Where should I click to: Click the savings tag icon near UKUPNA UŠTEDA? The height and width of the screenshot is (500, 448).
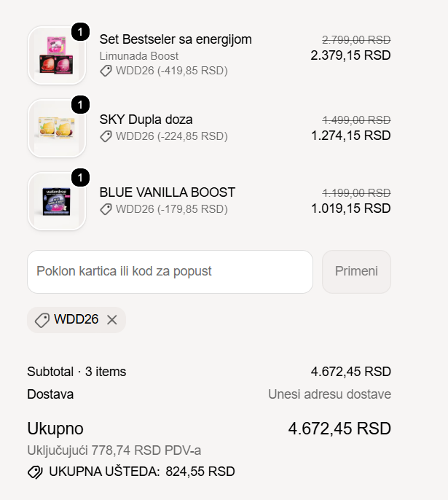35,472
